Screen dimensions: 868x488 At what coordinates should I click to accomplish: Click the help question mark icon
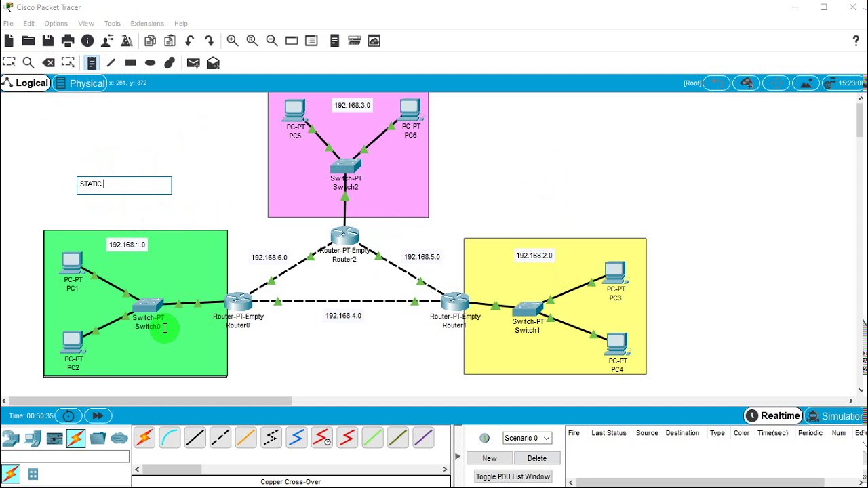pos(856,41)
